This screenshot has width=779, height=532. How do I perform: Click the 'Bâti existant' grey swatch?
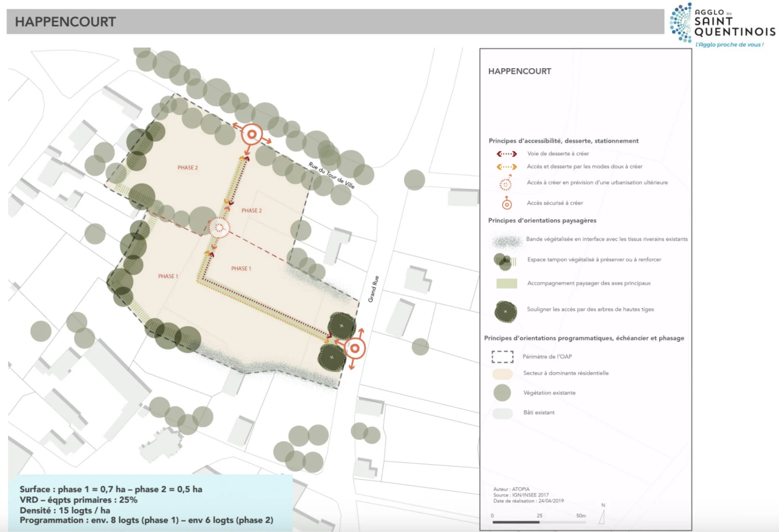[502, 413]
